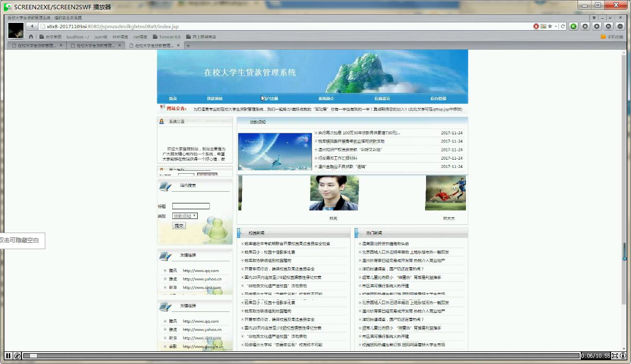Expand the dropdown arrow beside the star
The width and height of the screenshot is (631, 364).
[x=556, y=26]
